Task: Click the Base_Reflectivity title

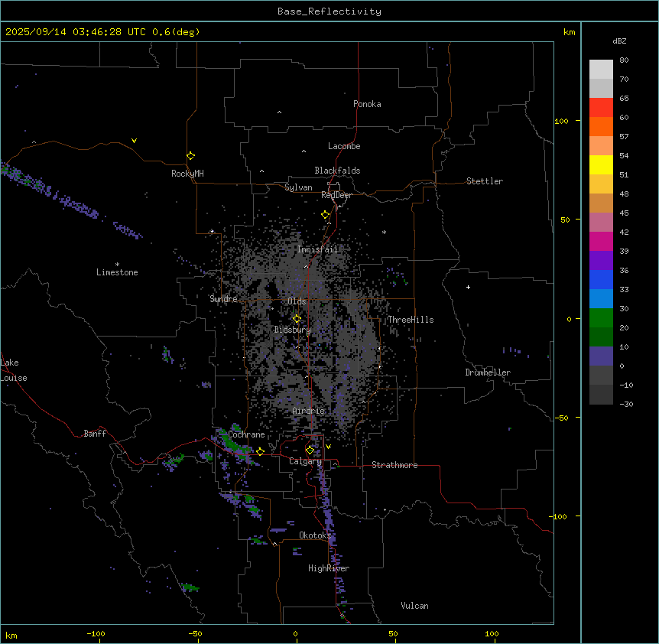Action: point(329,11)
